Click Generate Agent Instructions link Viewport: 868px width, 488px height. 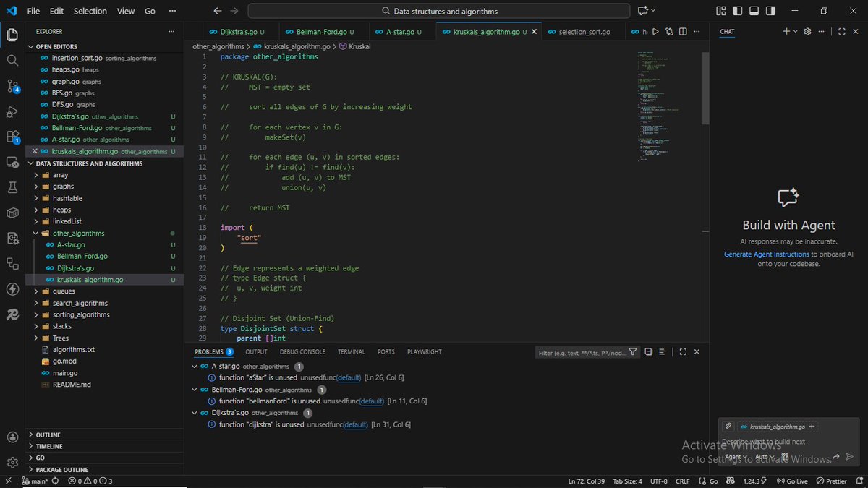point(766,254)
